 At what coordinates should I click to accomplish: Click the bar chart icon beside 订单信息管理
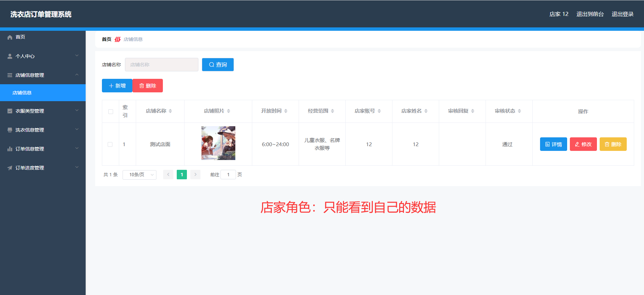(x=10, y=149)
